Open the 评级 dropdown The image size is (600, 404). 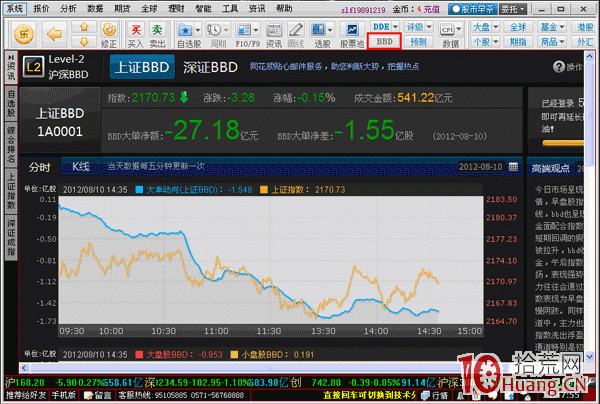419,27
